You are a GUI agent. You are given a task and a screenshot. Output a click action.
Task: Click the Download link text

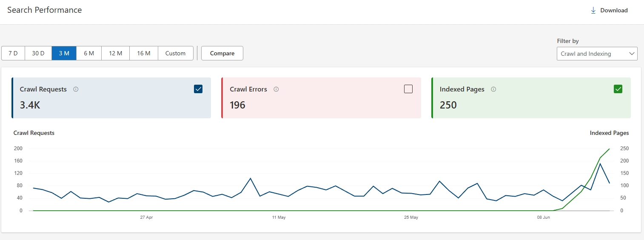tap(614, 10)
